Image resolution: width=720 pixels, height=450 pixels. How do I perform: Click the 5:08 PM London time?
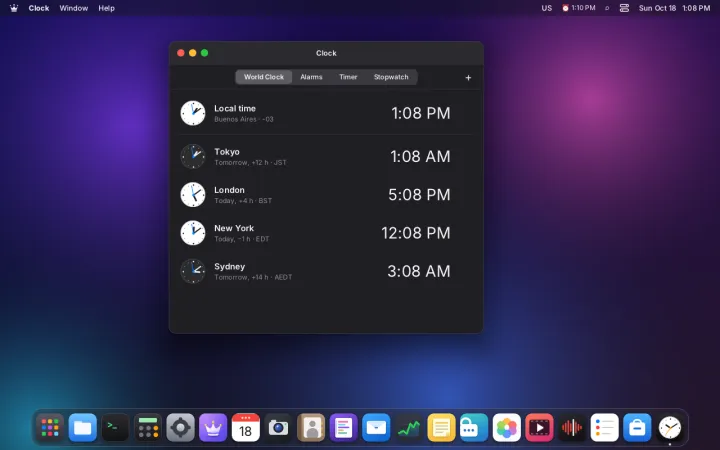[x=419, y=194]
